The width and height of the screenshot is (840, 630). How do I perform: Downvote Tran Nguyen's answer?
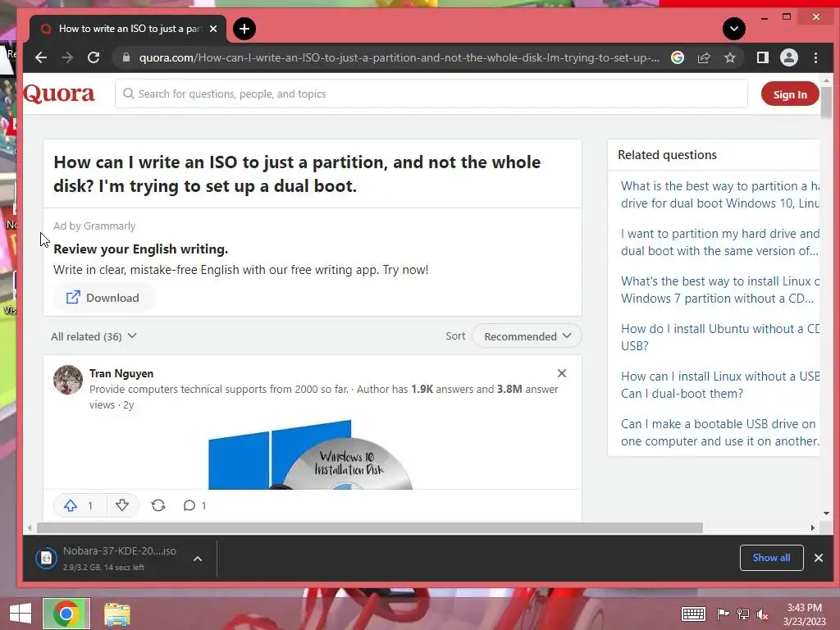coord(122,505)
